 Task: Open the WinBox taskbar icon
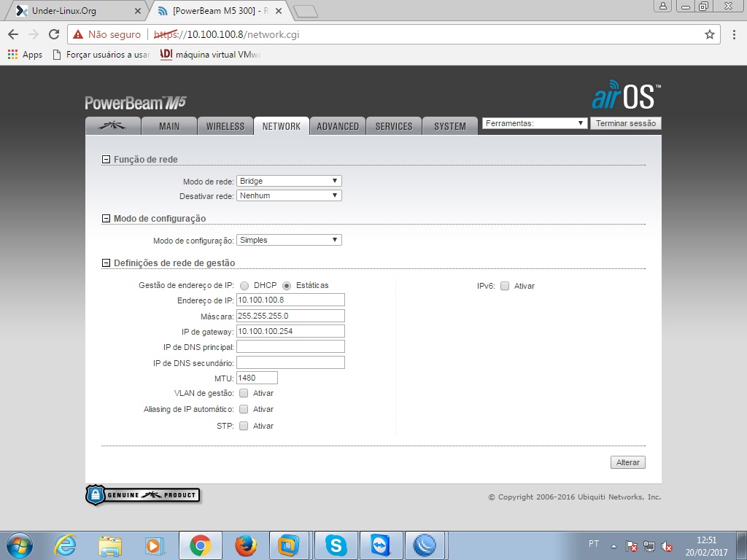click(425, 545)
